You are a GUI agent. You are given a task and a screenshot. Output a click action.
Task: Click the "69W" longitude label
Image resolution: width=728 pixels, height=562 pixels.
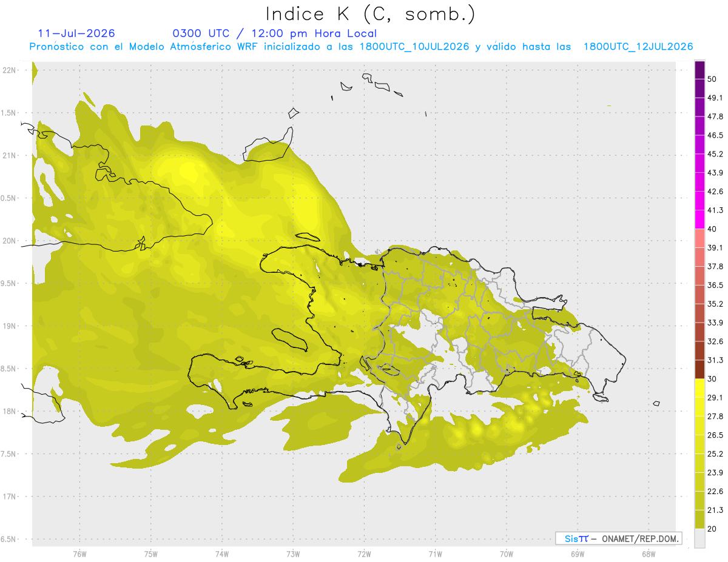tap(578, 554)
